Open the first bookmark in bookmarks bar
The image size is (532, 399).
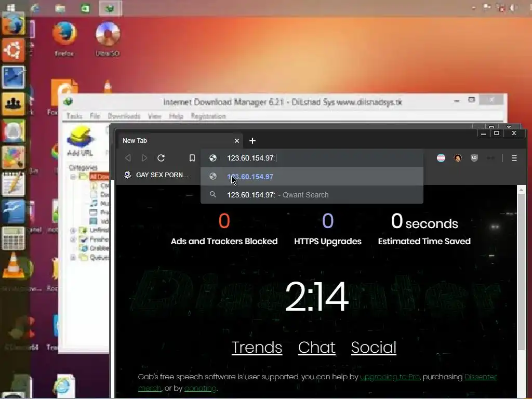[156, 175]
